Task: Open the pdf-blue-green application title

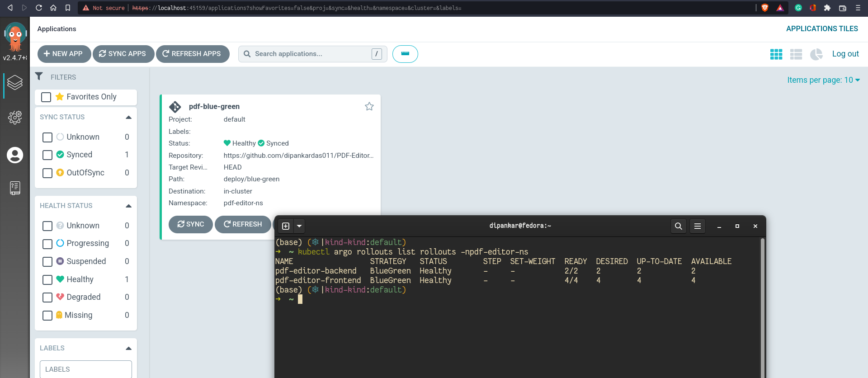Action: 214,106
